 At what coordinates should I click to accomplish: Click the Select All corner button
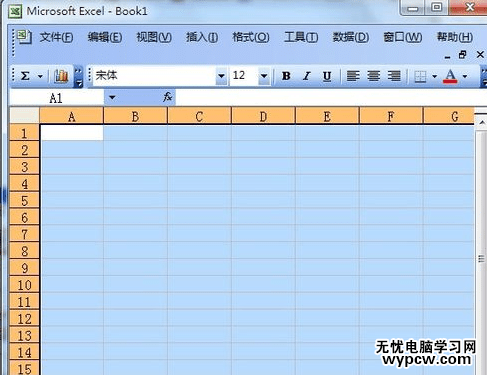(x=24, y=115)
